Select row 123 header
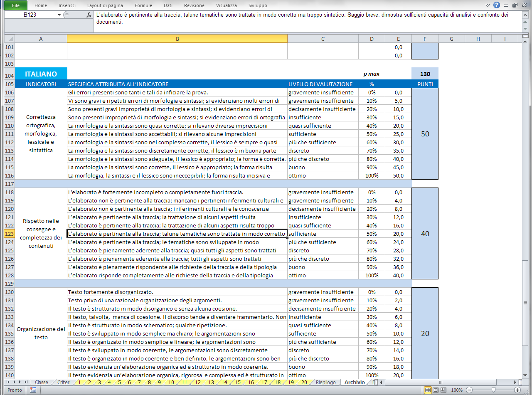Viewport: 532px width, 395px height. (9, 234)
